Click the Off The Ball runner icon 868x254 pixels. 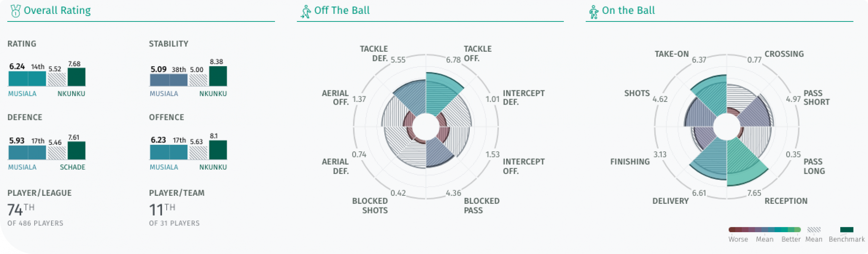pyautogui.click(x=306, y=11)
